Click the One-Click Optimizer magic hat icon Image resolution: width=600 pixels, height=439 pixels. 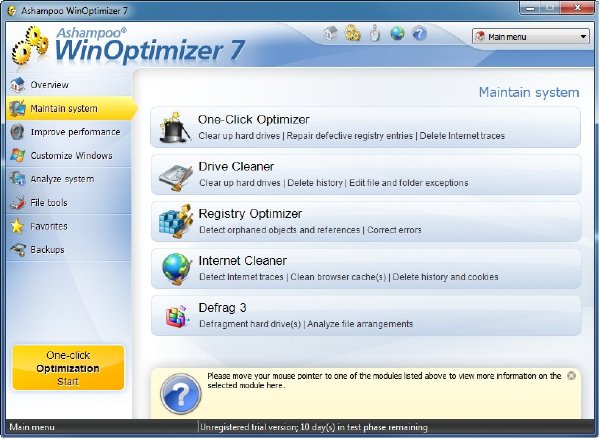coord(175,127)
